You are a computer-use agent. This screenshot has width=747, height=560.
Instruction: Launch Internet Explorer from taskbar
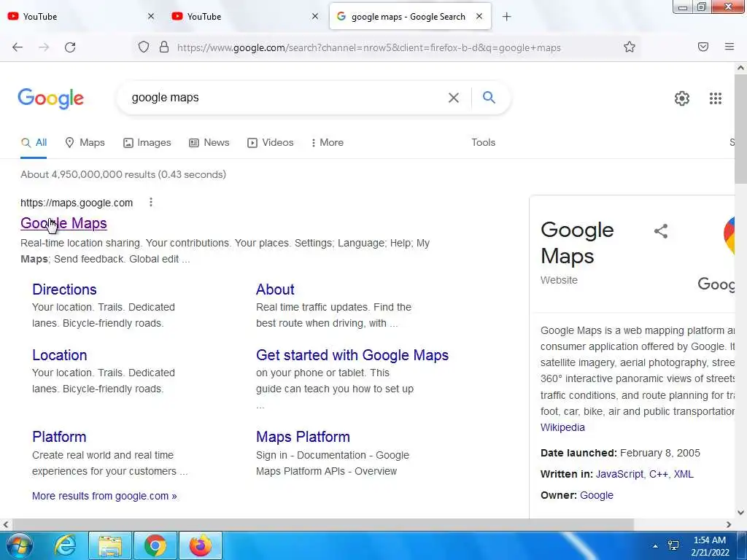[x=65, y=545]
